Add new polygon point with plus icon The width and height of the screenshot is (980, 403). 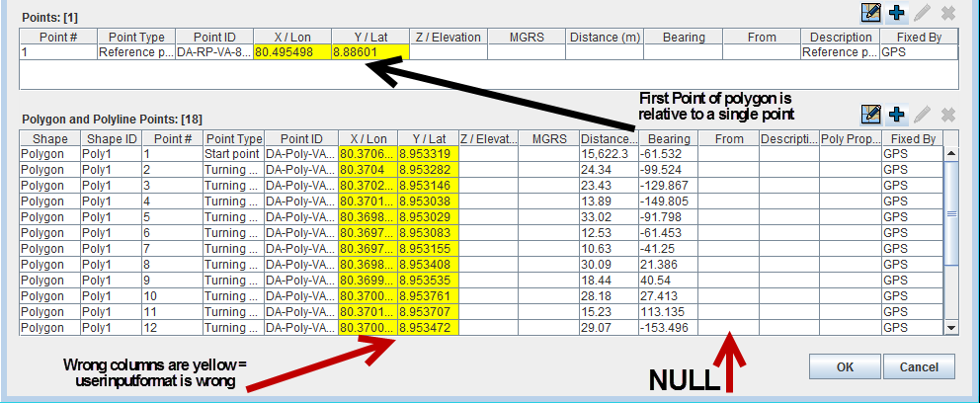pyautogui.click(x=897, y=115)
